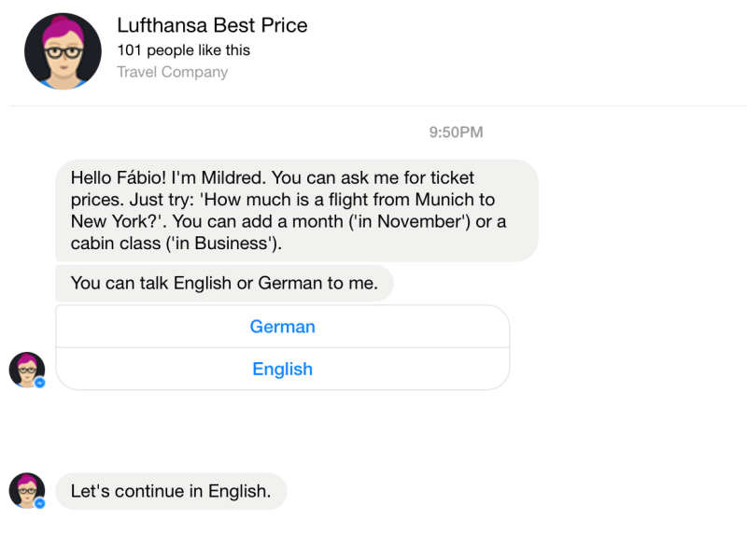This screenshot has width=747, height=560.
Task: Click the divider line below the page header
Action: [373, 105]
